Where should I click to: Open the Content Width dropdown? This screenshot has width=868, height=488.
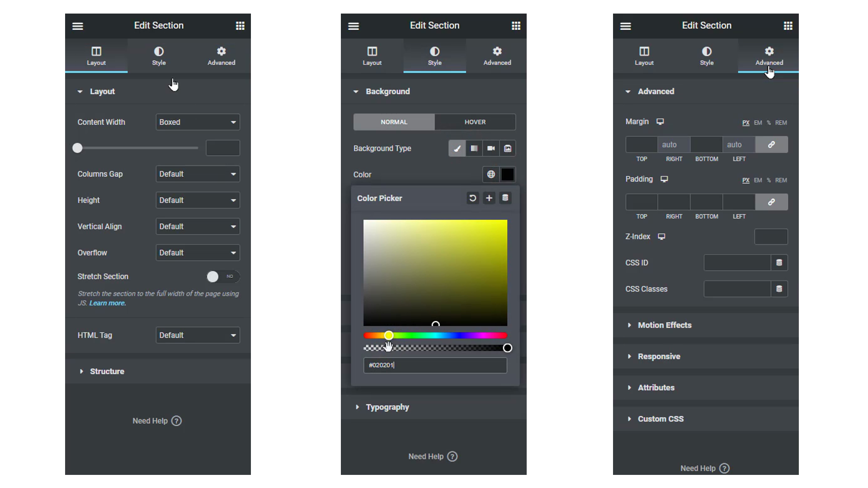click(x=198, y=122)
